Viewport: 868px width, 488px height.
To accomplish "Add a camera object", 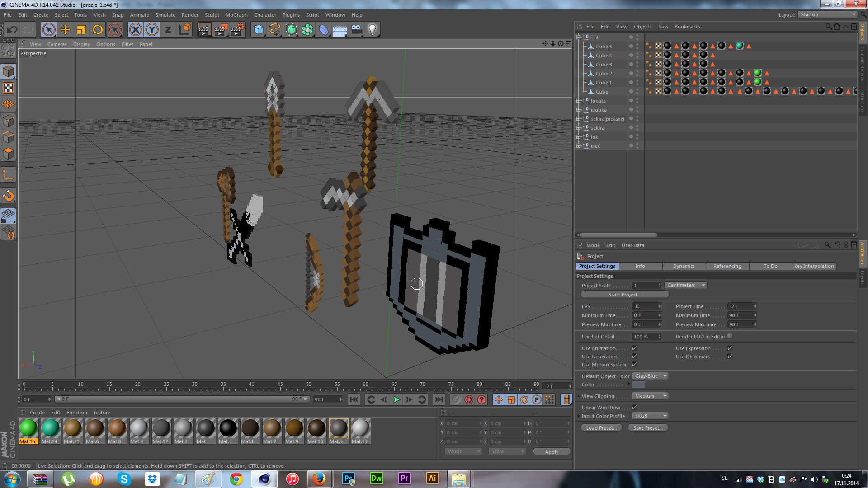I will 356,30.
